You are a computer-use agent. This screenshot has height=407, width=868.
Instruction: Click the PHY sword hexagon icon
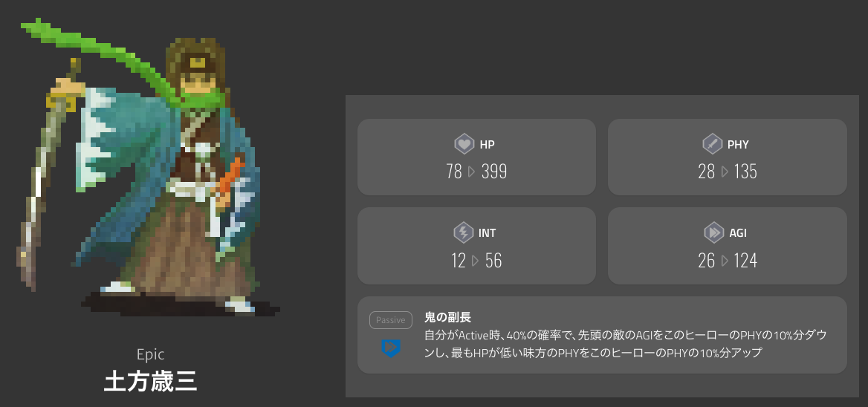point(713,144)
